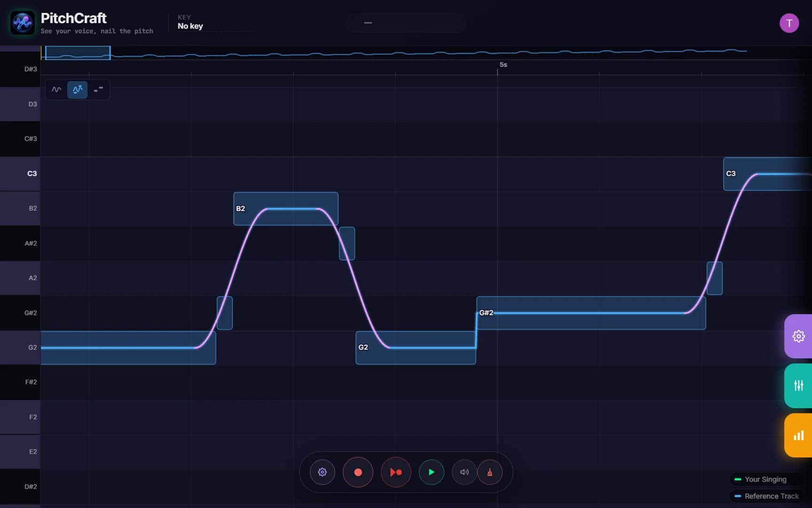The width and height of the screenshot is (812, 508).
Task: Click the small A#2 transition note block
Action: [x=347, y=243]
